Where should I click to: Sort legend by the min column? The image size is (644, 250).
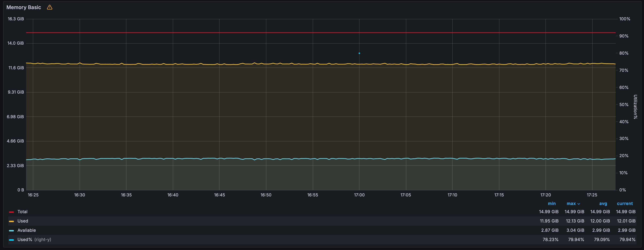pyautogui.click(x=552, y=204)
